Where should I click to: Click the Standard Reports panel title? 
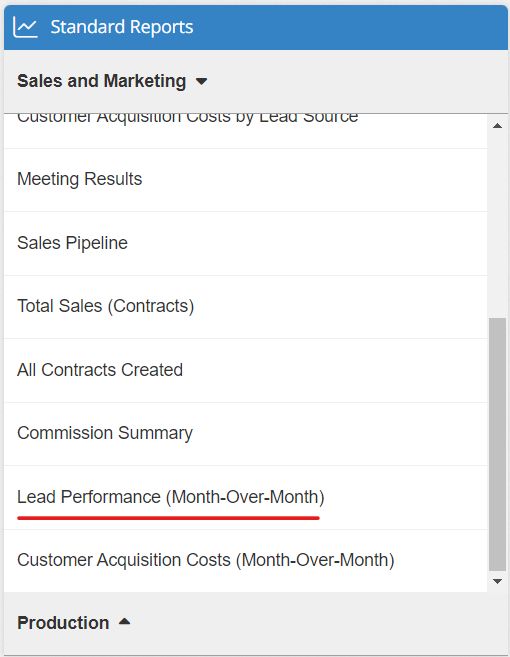pos(122,27)
